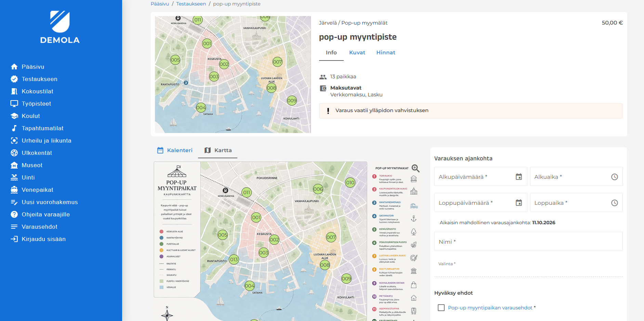
Task: Select the Kartta tab
Action: [x=218, y=150]
